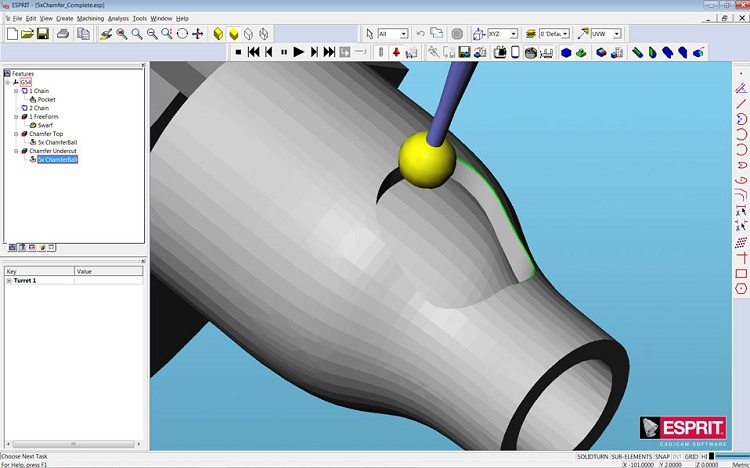
Task: Collapse the Chamfer Undercut tree node
Action: pos(16,151)
